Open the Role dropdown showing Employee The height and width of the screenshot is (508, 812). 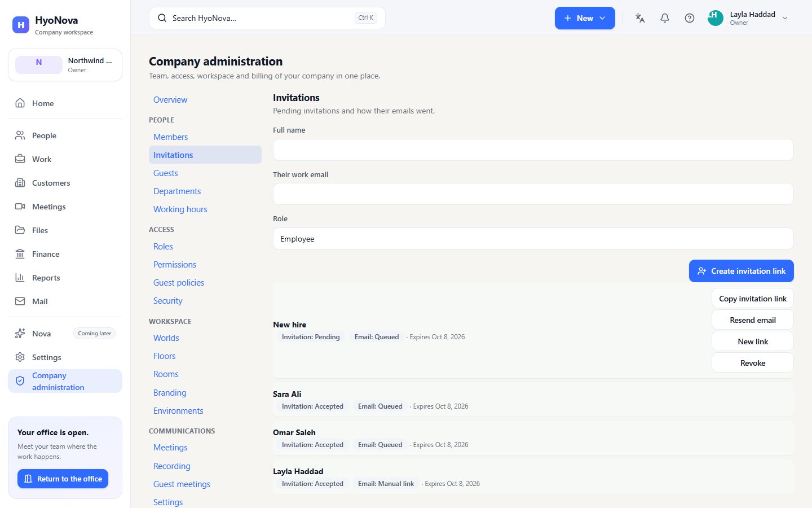click(x=533, y=239)
